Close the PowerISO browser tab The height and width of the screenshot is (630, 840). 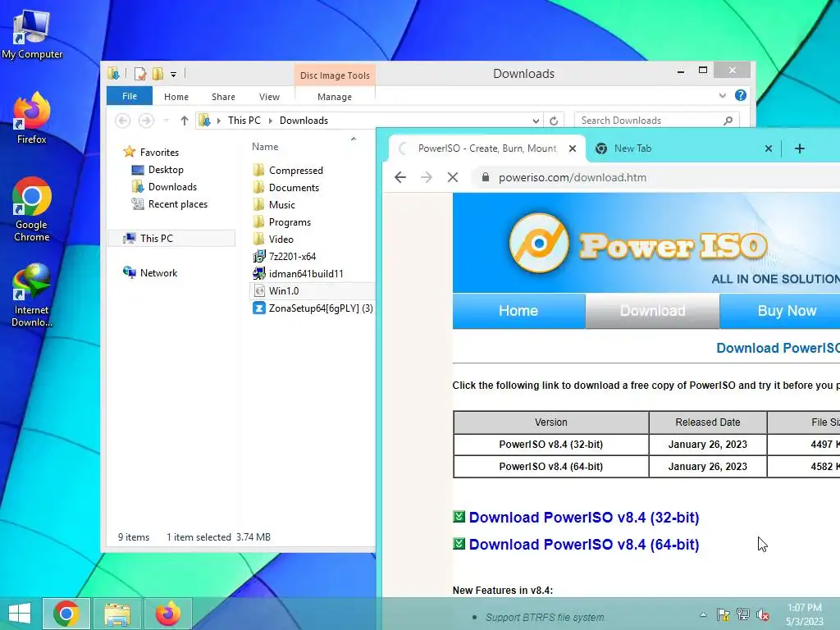pyautogui.click(x=572, y=148)
